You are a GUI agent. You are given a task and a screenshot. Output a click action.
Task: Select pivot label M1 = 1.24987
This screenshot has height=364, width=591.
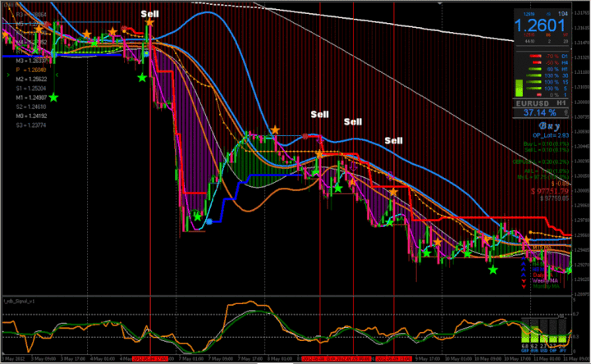pos(31,98)
